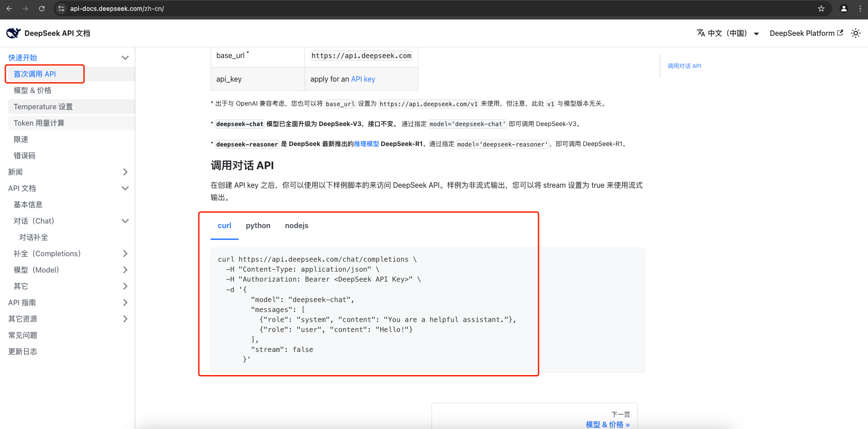The width and height of the screenshot is (868, 429).
Task: Expand the 其它 section chevron
Action: (125, 286)
